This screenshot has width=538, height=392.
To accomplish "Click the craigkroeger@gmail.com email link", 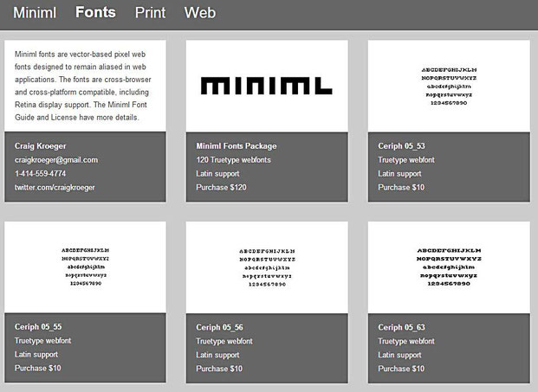I will pyautogui.click(x=56, y=160).
